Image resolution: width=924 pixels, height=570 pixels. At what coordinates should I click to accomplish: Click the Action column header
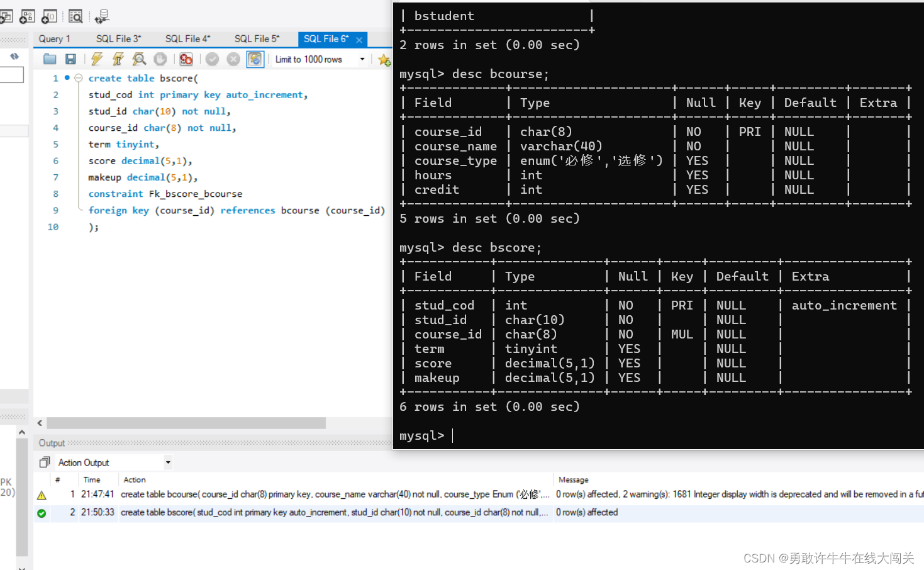(135, 480)
